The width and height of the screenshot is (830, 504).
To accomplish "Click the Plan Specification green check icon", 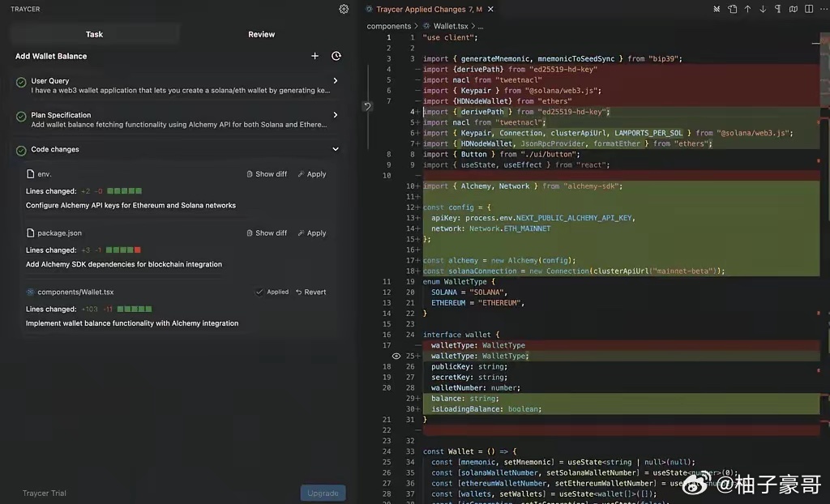I will pyautogui.click(x=21, y=117).
